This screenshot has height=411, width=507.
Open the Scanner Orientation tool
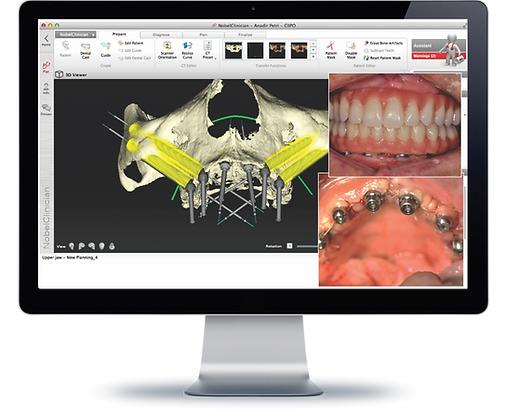coord(167,50)
